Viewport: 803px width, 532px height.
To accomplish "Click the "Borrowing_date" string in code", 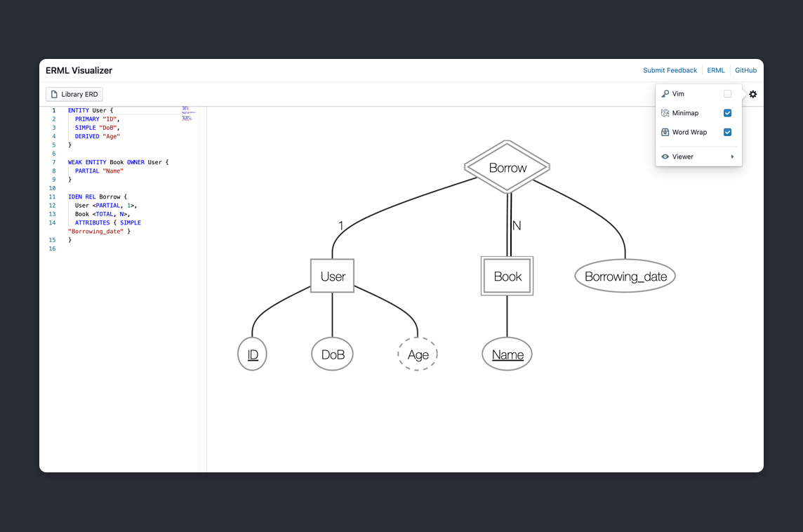I will pos(95,232).
